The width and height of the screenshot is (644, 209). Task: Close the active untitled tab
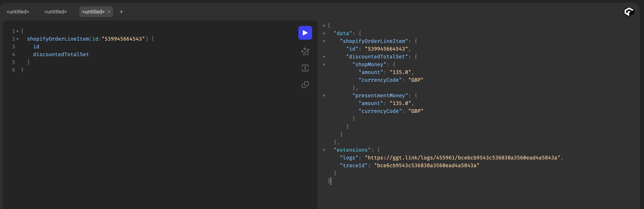[109, 12]
